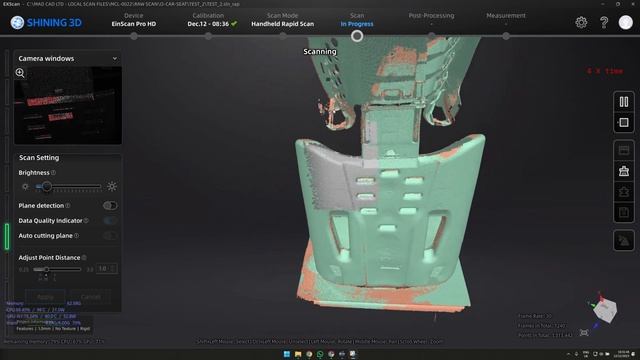Pause the ongoing scan
Screen dimensions: 640x360
point(624,102)
